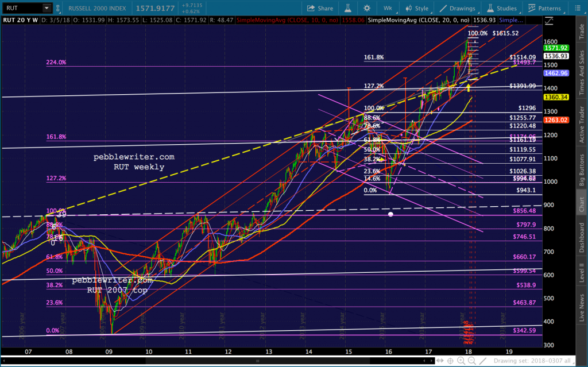Click the expand time axis icon
The width and height of the screenshot is (588, 367).
pos(439,361)
